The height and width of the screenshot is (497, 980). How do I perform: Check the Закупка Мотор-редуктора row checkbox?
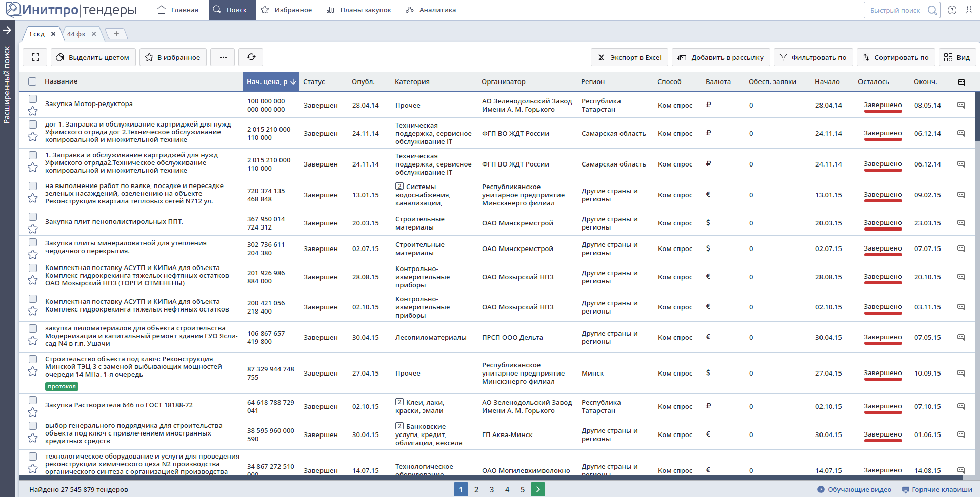click(x=33, y=99)
